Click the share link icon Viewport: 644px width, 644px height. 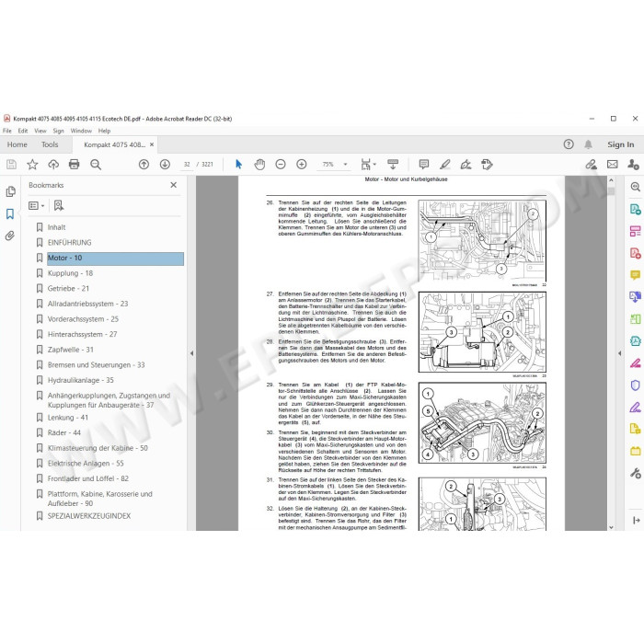coord(591,165)
